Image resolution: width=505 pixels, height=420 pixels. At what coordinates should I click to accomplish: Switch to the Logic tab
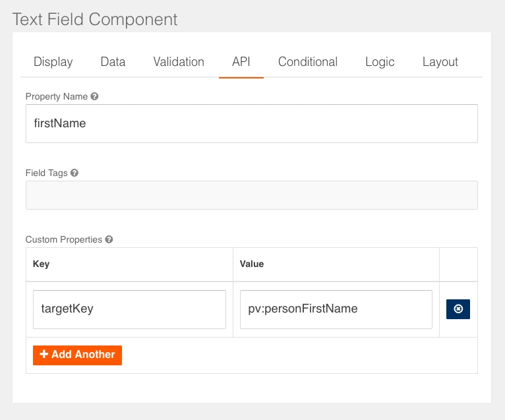pyautogui.click(x=380, y=62)
